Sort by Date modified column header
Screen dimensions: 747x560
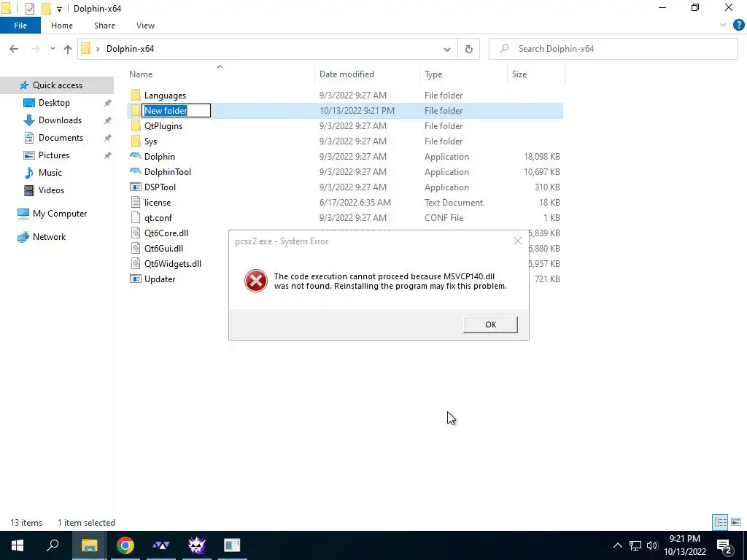click(x=367, y=74)
